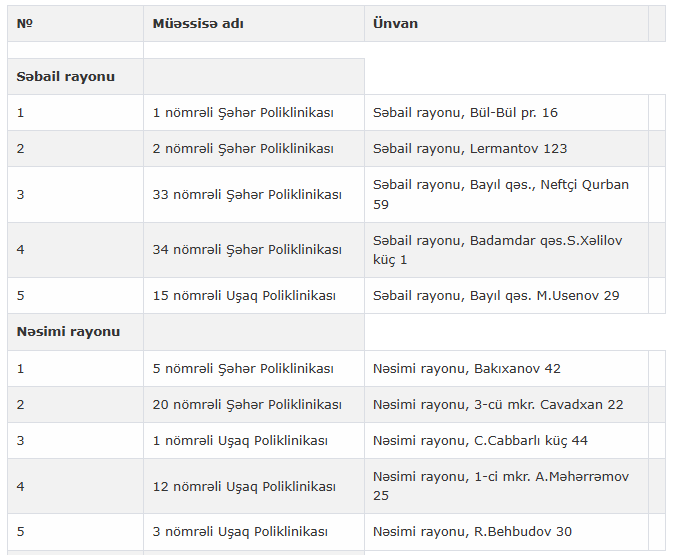This screenshot has height=555, width=675.
Task: Select the address "Nəsimi rayonu, R.Behbudov 30"
Action: click(472, 532)
